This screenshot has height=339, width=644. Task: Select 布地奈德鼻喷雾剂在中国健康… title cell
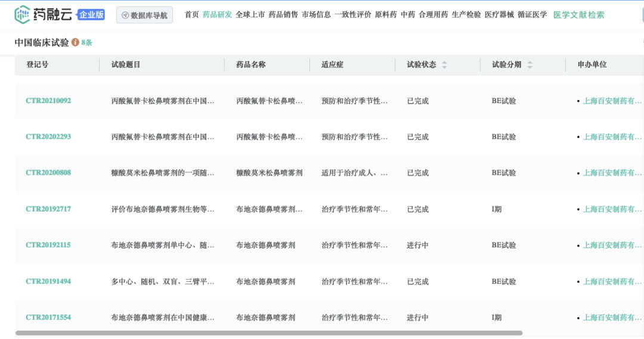[x=163, y=317]
